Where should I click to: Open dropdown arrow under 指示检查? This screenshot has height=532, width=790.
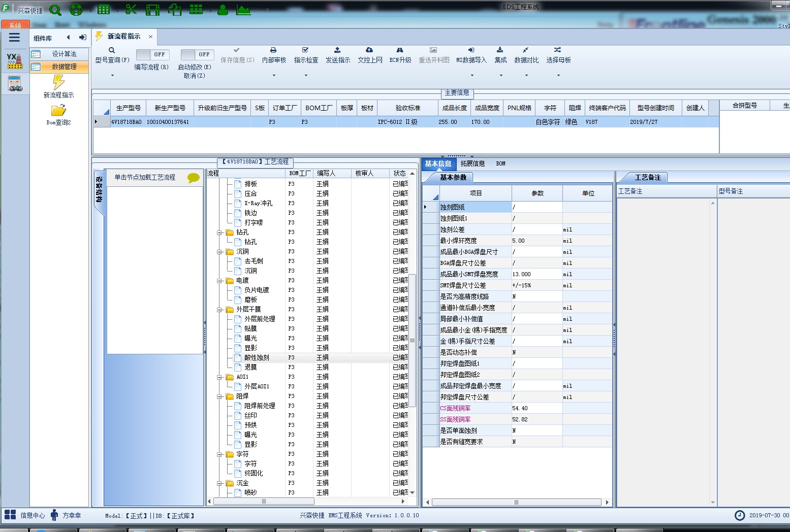(306, 76)
